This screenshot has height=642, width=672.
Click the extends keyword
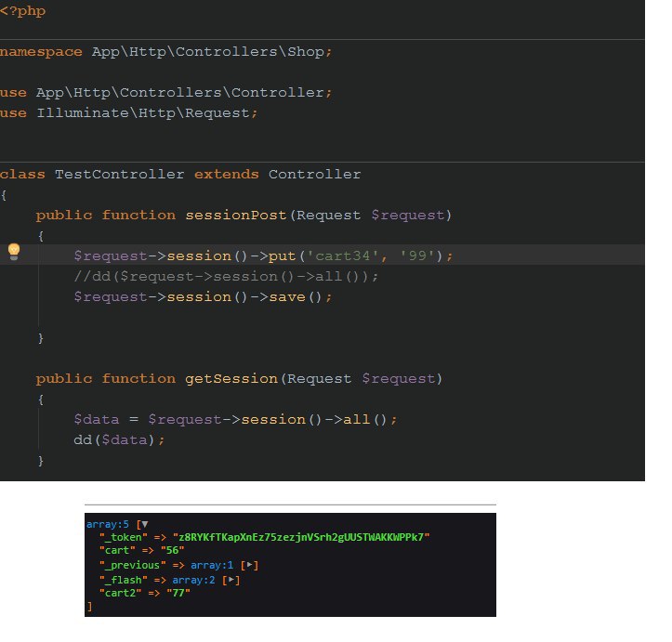point(226,175)
